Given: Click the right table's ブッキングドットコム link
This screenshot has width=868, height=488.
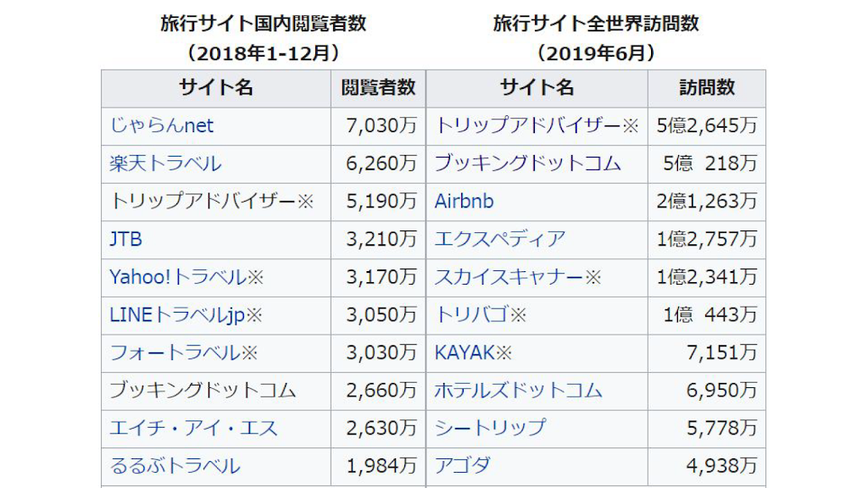Looking at the screenshot, I should (527, 164).
